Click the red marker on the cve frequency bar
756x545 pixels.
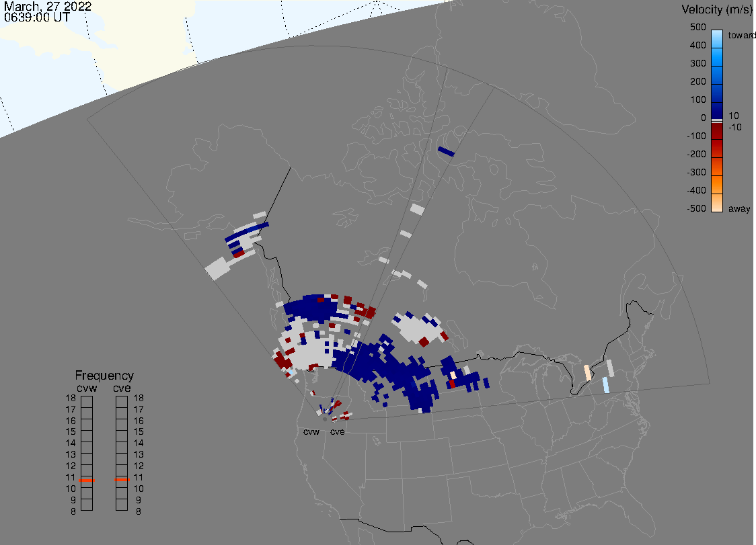coord(122,480)
